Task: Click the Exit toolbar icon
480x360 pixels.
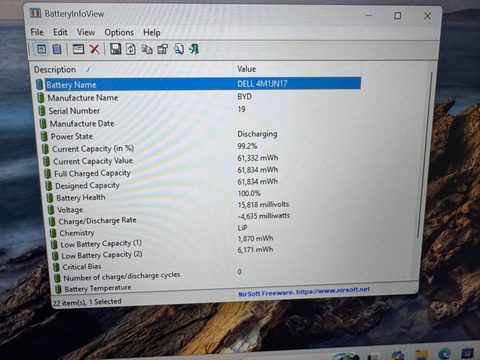Action: coord(194,49)
